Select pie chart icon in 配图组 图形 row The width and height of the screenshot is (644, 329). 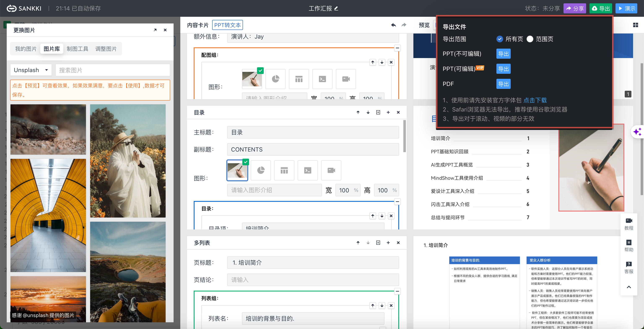pos(275,79)
